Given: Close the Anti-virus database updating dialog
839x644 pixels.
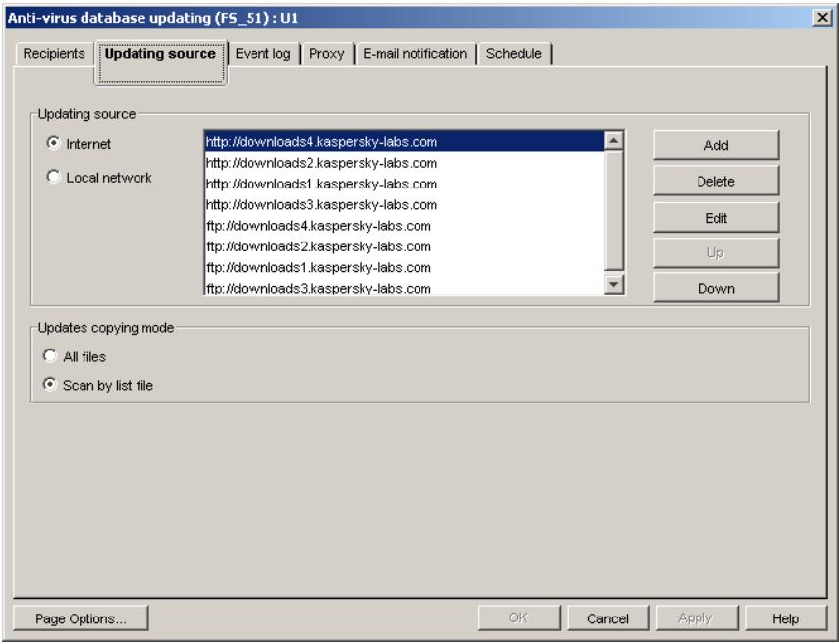Looking at the screenshot, I should (x=822, y=18).
